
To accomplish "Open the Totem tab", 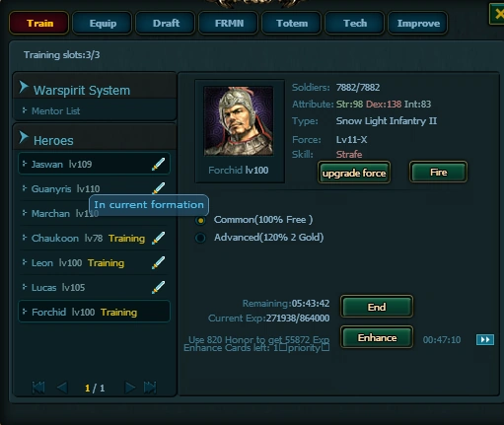I will [292, 23].
